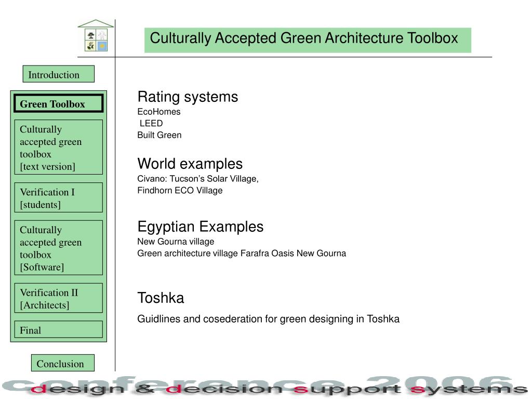Screen dimensions: 532x399
Task: Select Civano: Tucson's Solar Village line
Action: pyautogui.click(x=198, y=179)
